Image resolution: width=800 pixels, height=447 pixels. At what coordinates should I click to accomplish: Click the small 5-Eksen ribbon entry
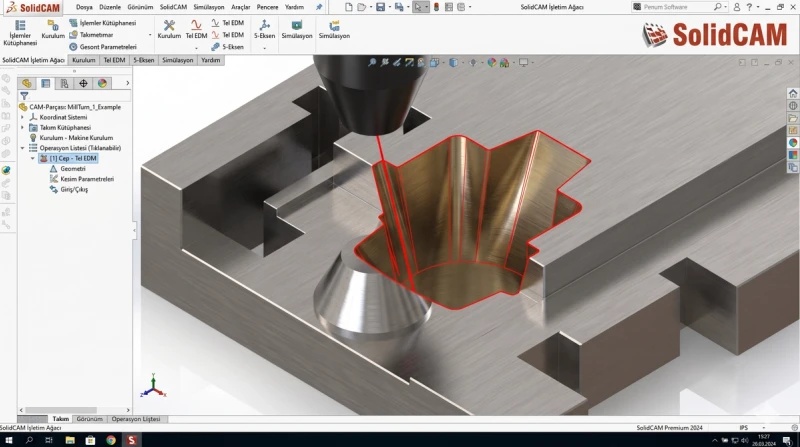tap(228, 47)
